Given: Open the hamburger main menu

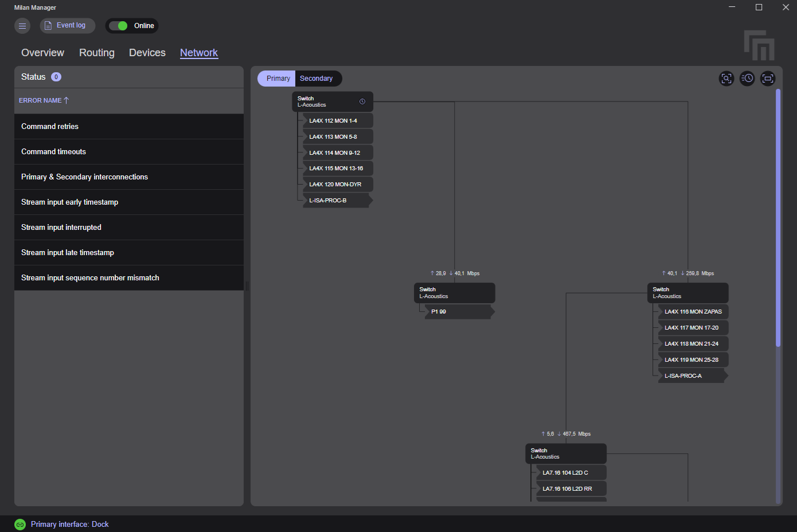Looking at the screenshot, I should tap(22, 26).
